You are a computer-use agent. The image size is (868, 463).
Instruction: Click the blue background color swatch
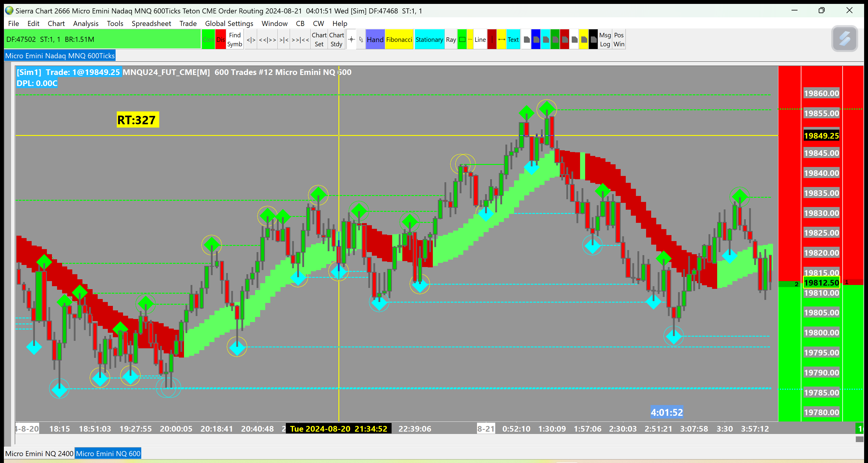pos(536,39)
